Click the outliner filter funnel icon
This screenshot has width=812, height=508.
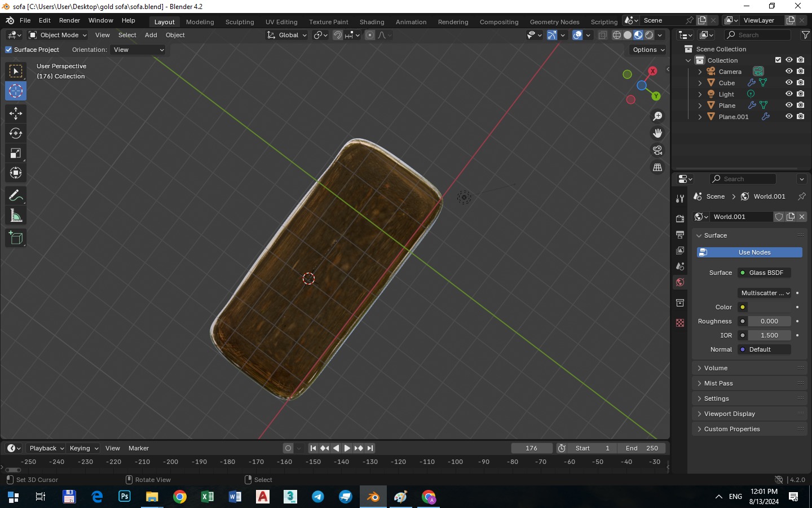[806, 35]
